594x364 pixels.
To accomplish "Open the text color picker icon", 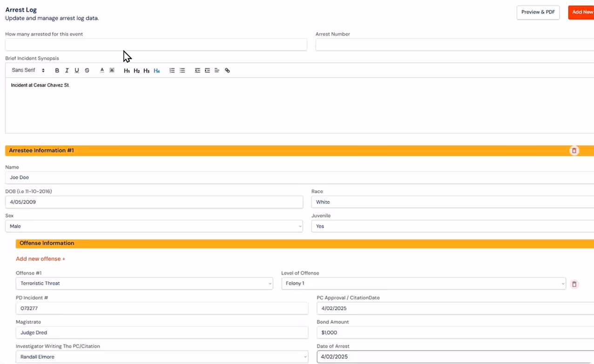I will pos(101,70).
